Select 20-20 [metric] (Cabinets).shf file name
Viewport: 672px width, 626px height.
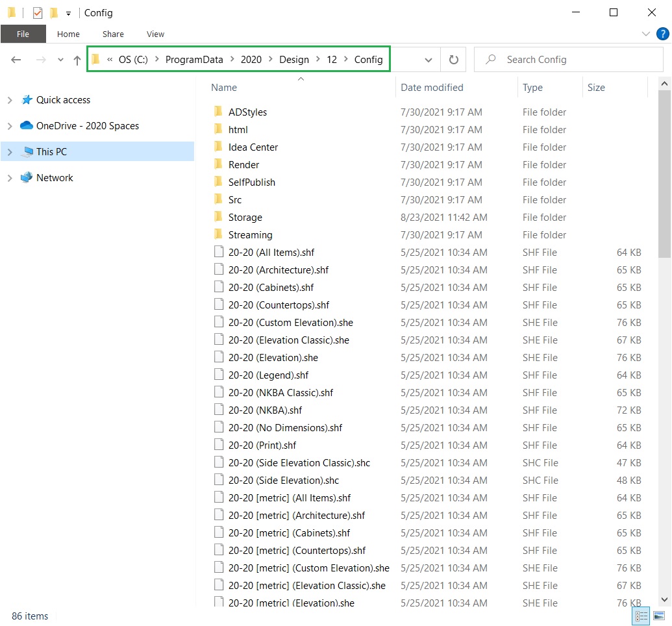pos(290,533)
